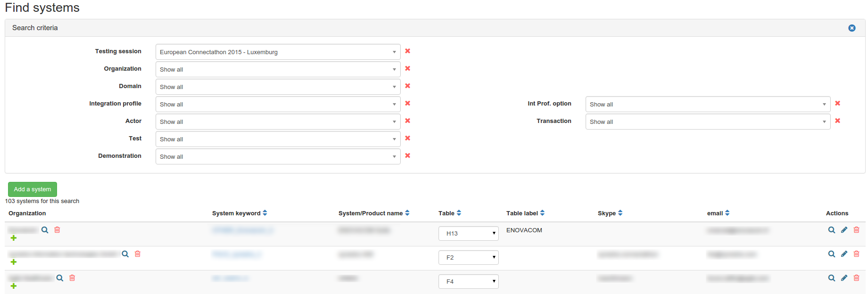Close the Search criteria panel
Screen dimensions: 868x294
[x=851, y=28]
